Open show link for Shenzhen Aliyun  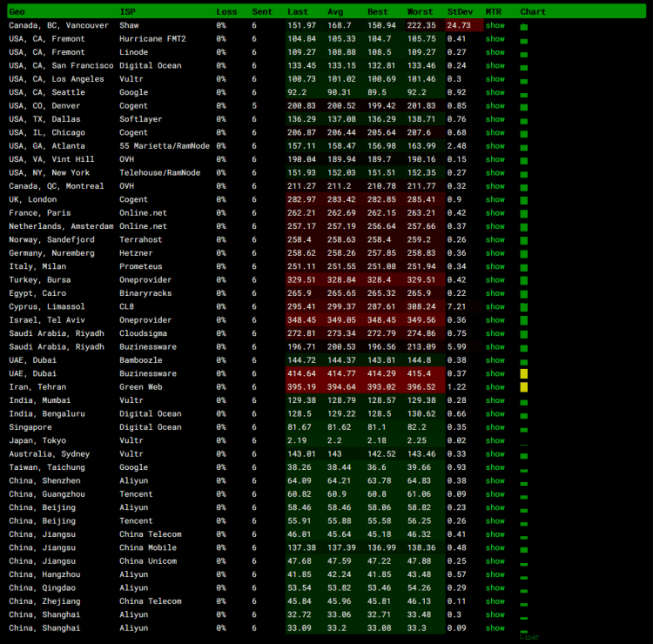point(495,480)
